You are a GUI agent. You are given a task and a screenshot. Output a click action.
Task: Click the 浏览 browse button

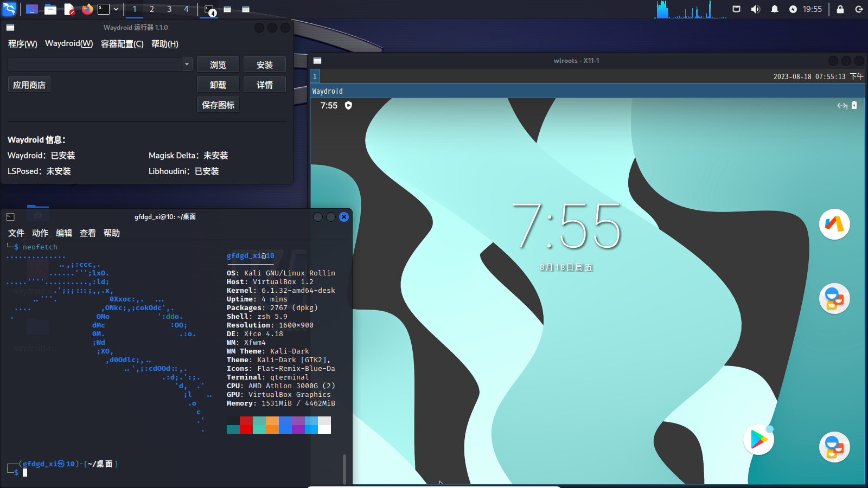point(218,65)
